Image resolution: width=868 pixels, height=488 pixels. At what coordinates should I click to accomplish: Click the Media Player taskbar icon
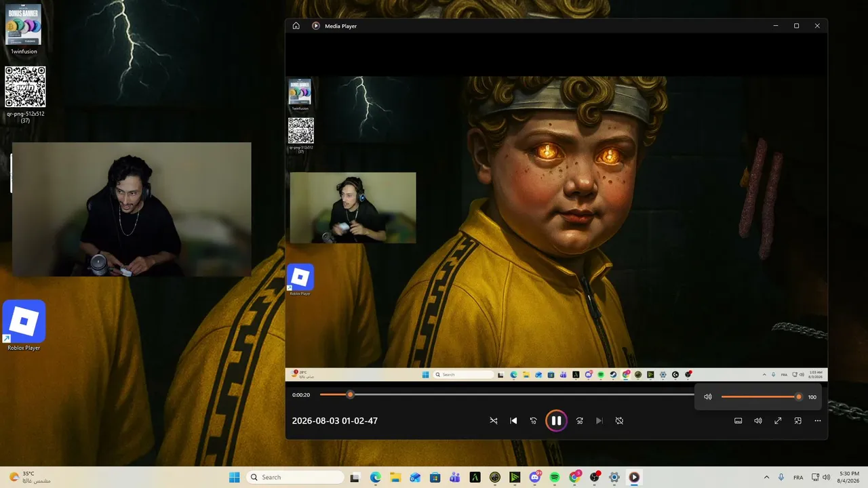click(634, 477)
